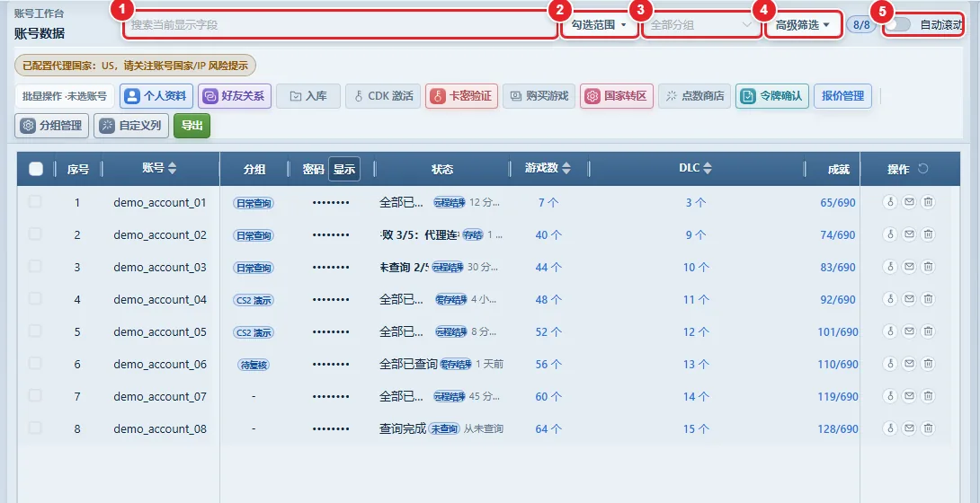Click the mail icon for demo_account_08
The width and height of the screenshot is (980, 503).
coord(909,428)
